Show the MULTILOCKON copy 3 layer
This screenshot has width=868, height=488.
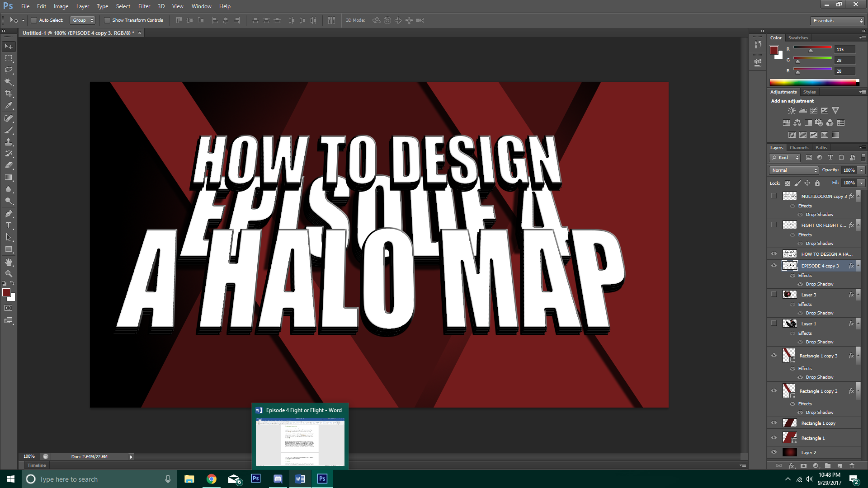click(x=774, y=196)
